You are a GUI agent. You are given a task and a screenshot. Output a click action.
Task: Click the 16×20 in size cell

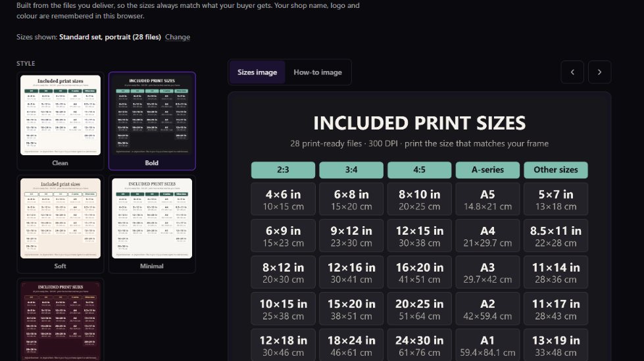[419, 272]
